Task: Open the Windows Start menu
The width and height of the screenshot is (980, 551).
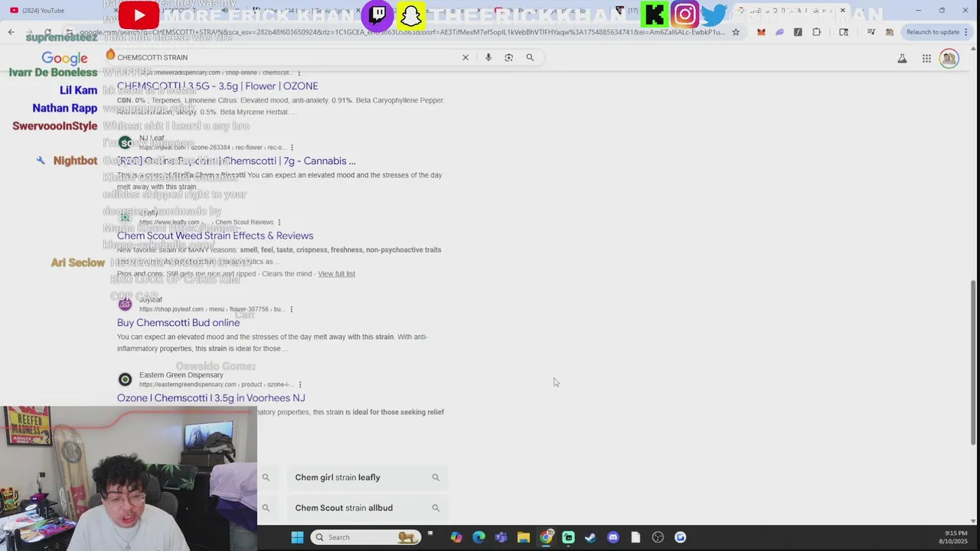Action: tap(297, 537)
